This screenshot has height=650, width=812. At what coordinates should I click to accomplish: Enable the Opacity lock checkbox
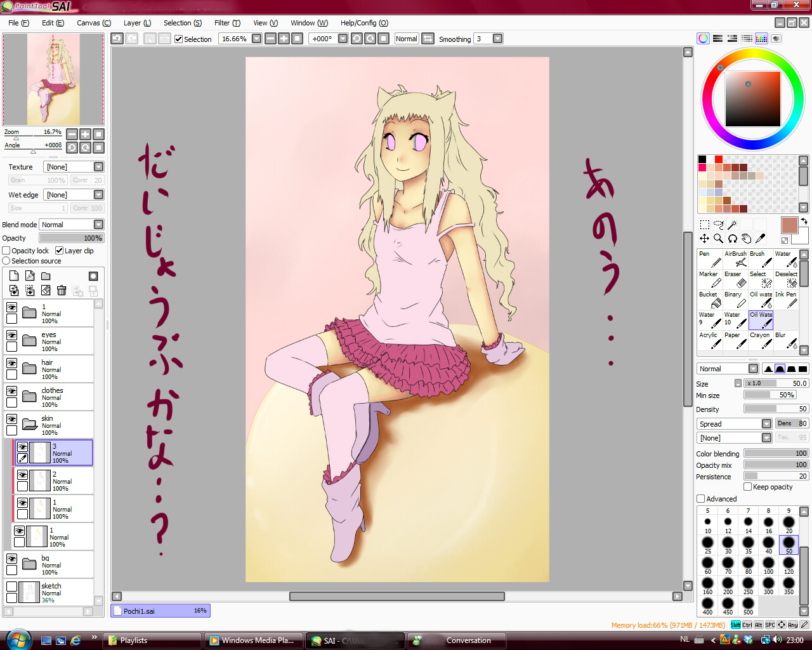(6, 251)
